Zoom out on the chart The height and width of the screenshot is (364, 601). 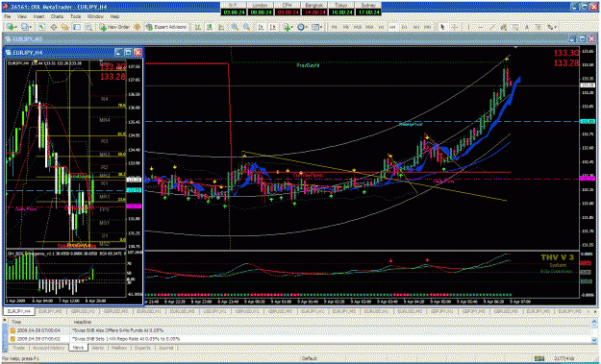(x=246, y=27)
